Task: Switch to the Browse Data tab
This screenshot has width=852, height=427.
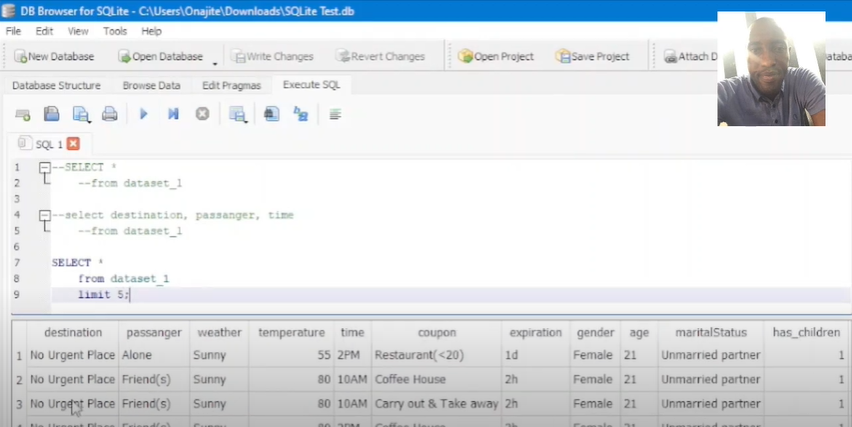Action: click(x=151, y=85)
